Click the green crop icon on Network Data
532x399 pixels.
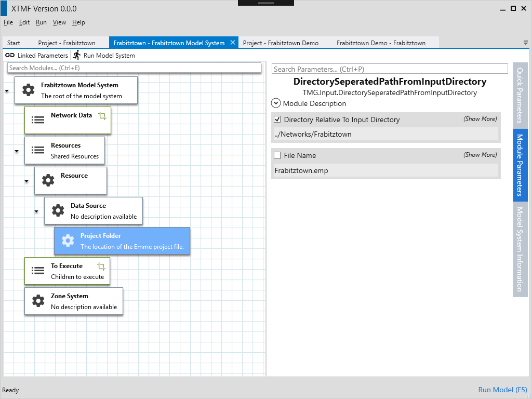point(102,116)
